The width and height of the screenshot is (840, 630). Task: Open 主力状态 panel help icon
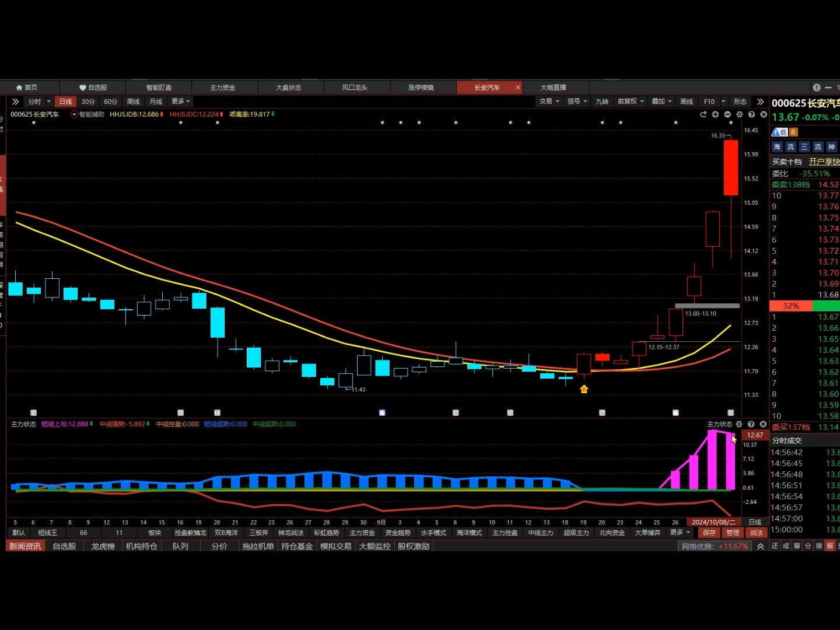(751, 424)
